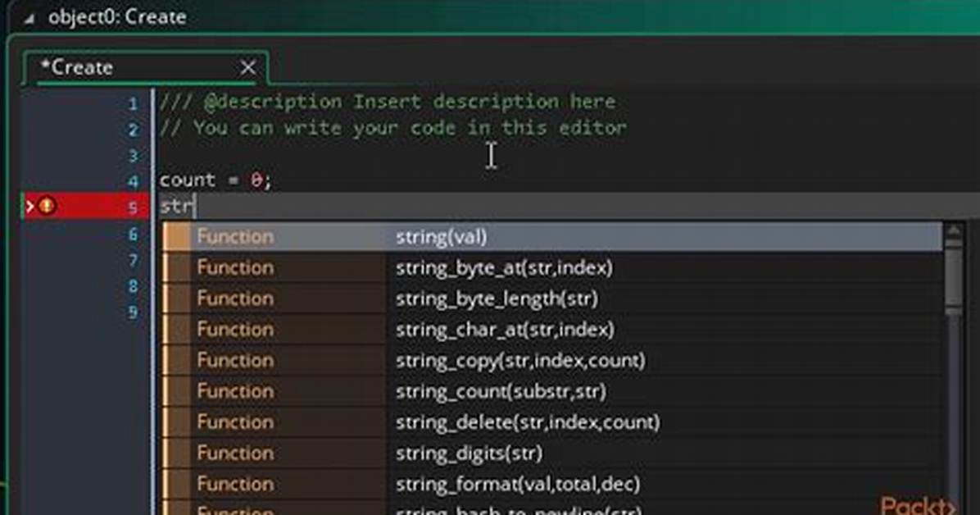The image size is (980, 515).
Task: Pick string_count(substr,str) suggestion
Action: [x=552, y=391]
